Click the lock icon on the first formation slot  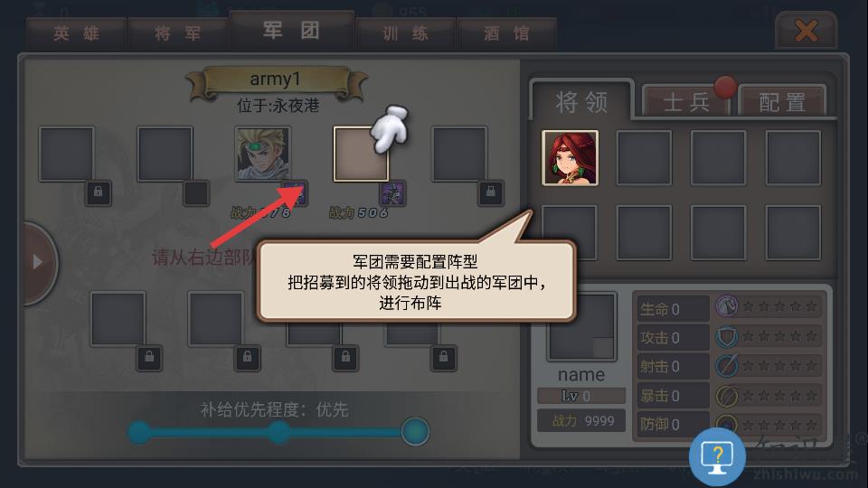pos(98,193)
